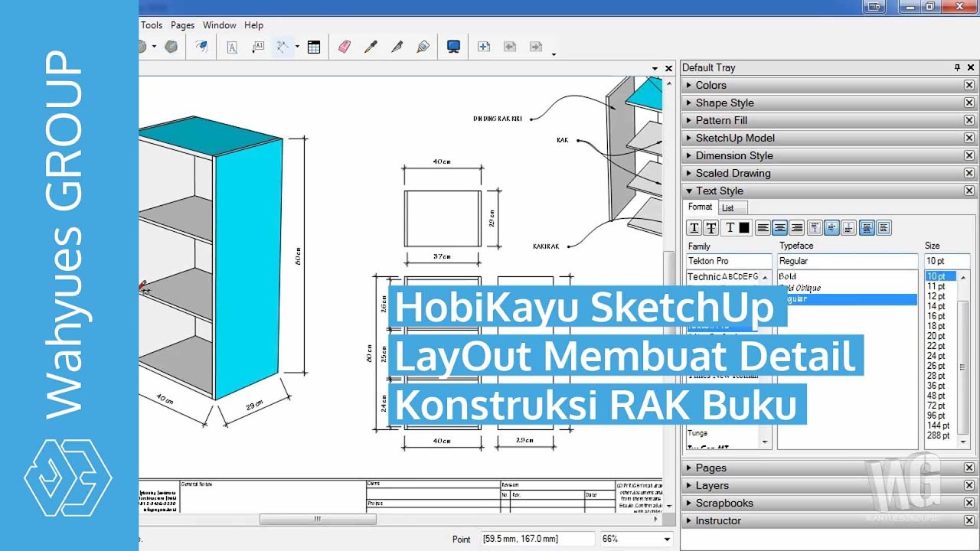The image size is (980, 551).
Task: Select the Table tool
Action: point(314,47)
